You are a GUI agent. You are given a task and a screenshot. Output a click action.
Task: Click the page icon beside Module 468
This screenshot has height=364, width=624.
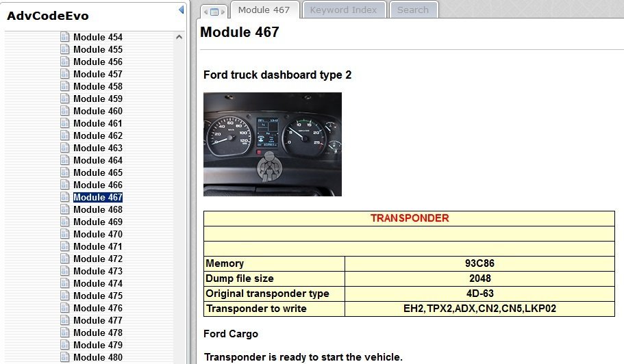65,209
